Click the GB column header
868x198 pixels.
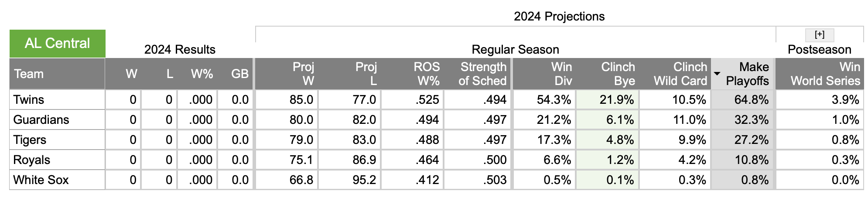239,74
